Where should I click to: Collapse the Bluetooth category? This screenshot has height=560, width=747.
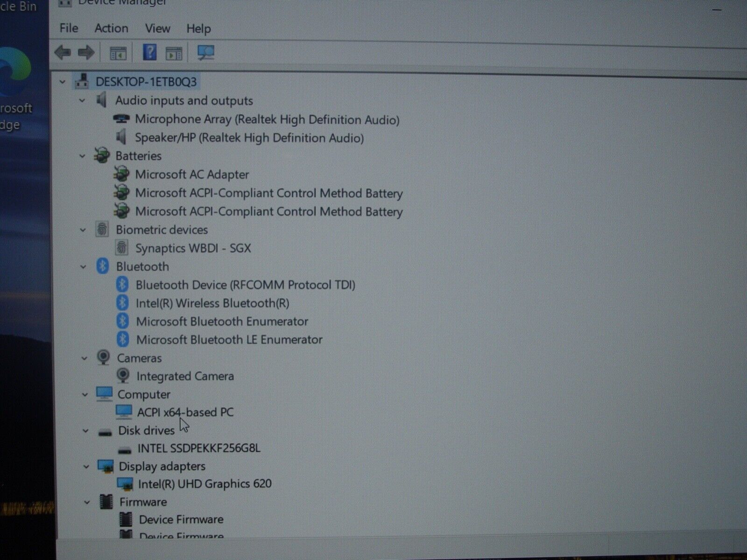click(x=84, y=267)
